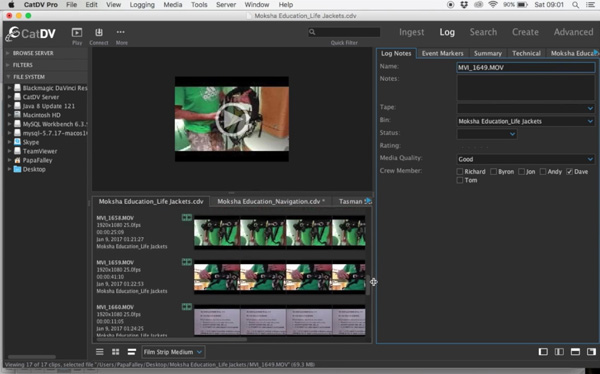Check the Richard crew member box
Screen dimensions: 600x374
coord(460,171)
